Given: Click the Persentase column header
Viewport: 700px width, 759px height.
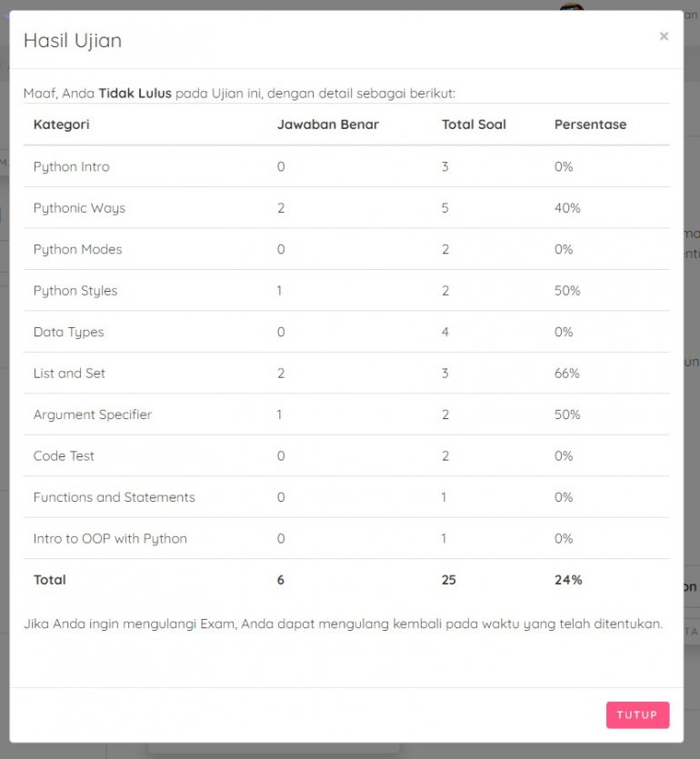Looking at the screenshot, I should [x=590, y=125].
